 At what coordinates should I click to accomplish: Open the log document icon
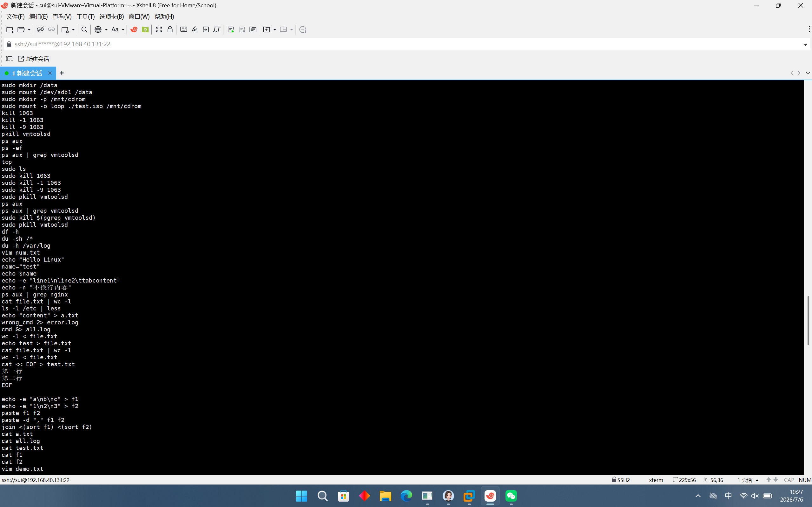click(253, 29)
